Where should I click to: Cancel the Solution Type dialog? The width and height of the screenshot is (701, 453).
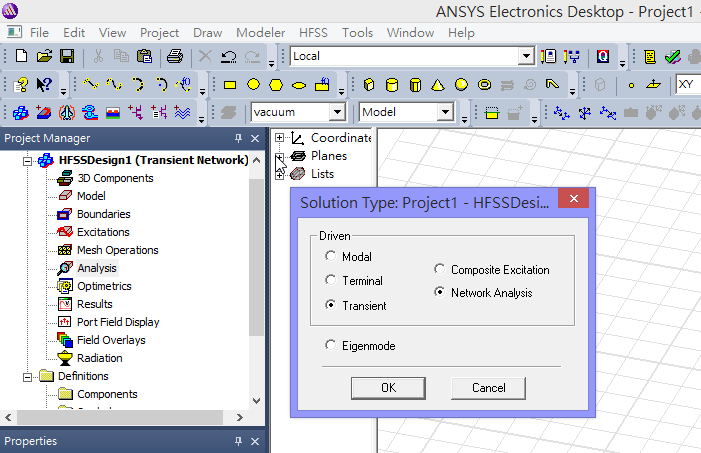[x=488, y=388]
